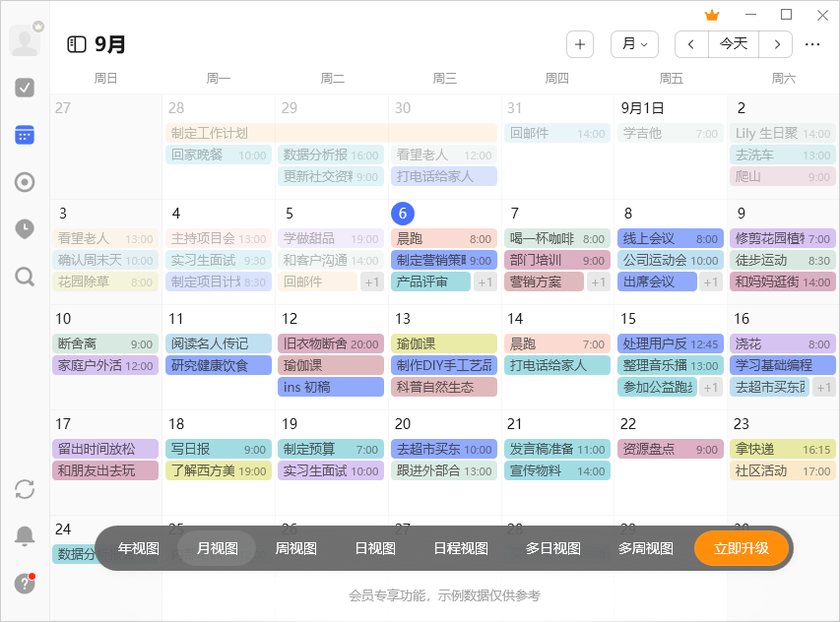Open the 学习基础编程 event
Screen dimensions: 840x622
[x=783, y=365]
